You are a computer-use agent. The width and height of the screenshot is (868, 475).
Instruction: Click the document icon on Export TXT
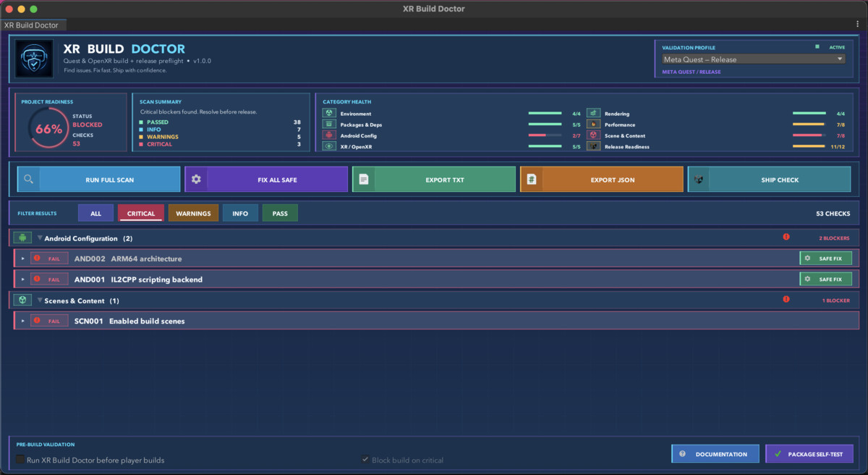(x=364, y=179)
